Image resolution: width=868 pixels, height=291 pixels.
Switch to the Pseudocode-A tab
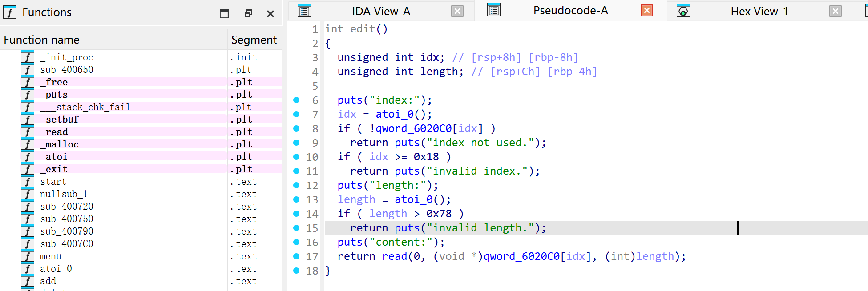pyautogui.click(x=570, y=11)
